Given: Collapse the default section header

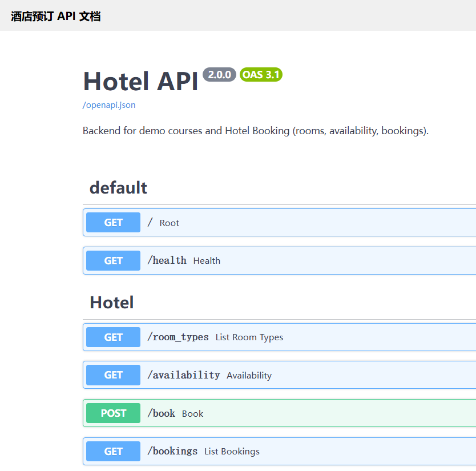Looking at the screenshot, I should [x=118, y=188].
